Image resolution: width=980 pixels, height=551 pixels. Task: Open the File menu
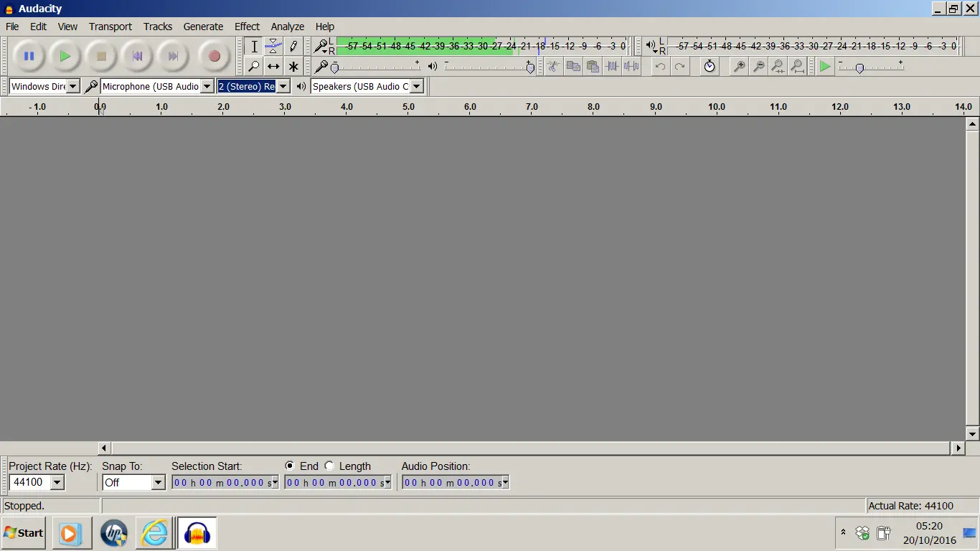tap(12, 27)
